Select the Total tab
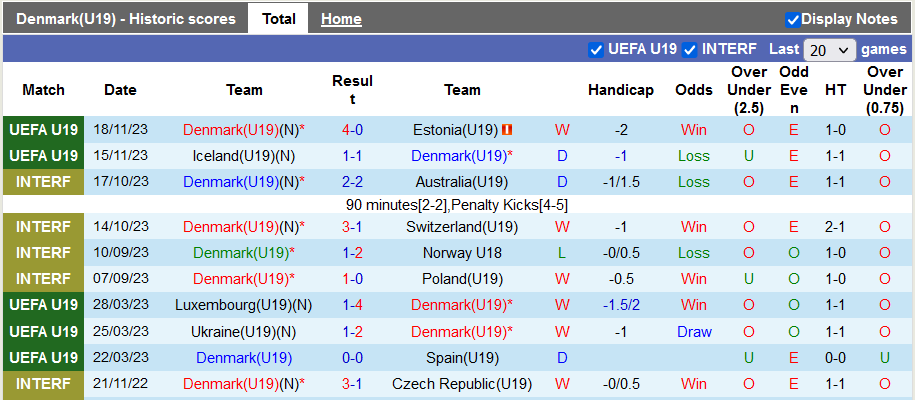 click(279, 19)
